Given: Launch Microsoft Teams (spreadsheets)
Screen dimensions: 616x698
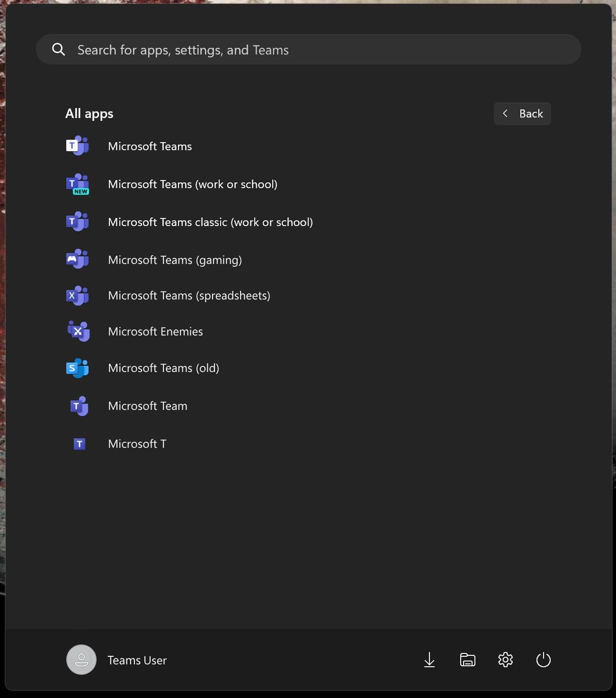Looking at the screenshot, I should tap(189, 296).
